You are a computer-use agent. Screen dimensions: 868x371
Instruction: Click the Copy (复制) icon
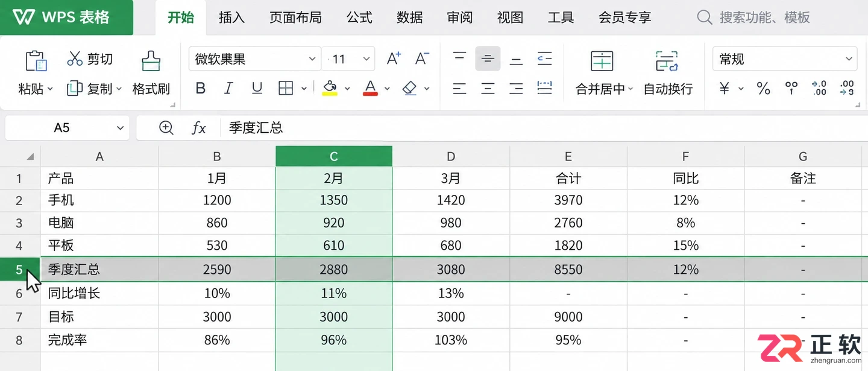point(74,89)
